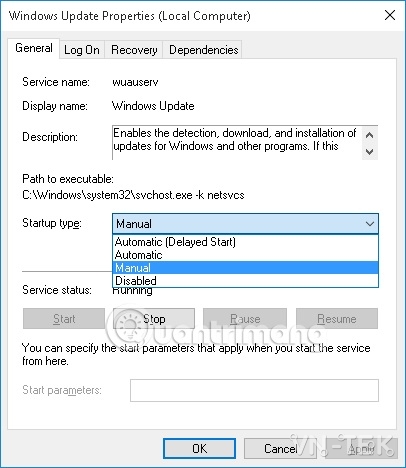The width and height of the screenshot is (406, 468).
Task: Click the Stop service button
Action: 154,319
